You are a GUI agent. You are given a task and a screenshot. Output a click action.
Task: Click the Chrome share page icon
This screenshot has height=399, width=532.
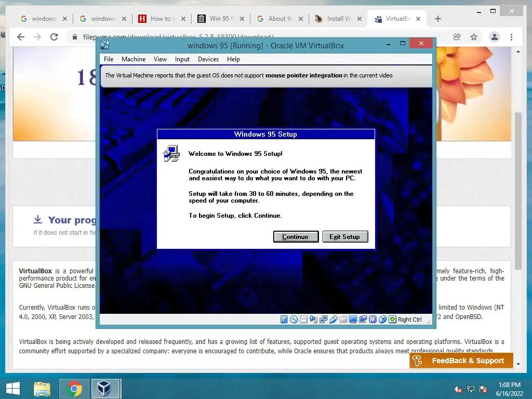[x=457, y=37]
